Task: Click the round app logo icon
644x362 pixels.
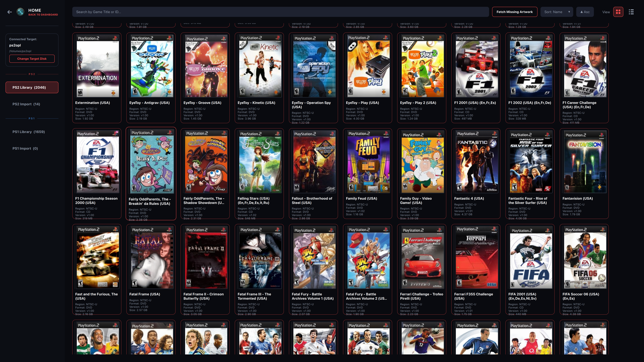Action: coord(20,12)
